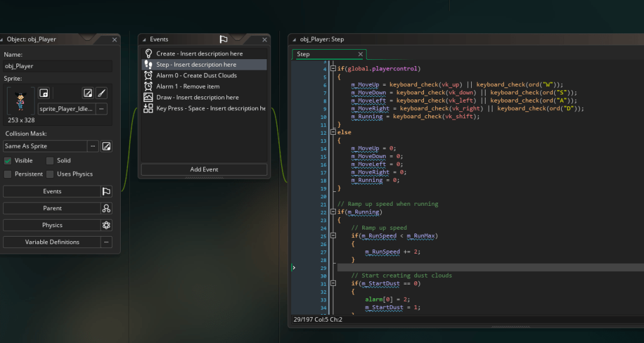This screenshot has height=343, width=644.
Task: Collapse the if(global.playercontrol) code block
Action: tap(333, 69)
